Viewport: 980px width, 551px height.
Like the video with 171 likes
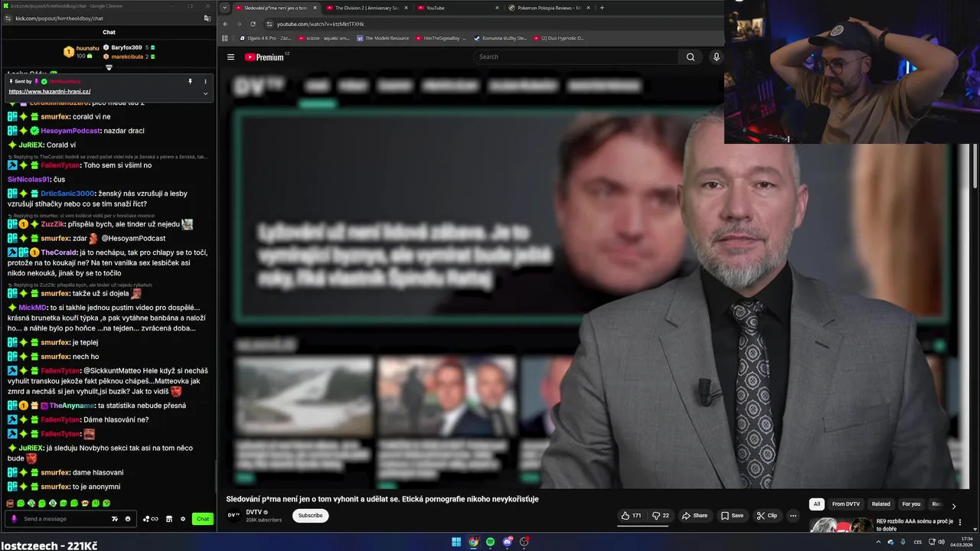(632, 516)
